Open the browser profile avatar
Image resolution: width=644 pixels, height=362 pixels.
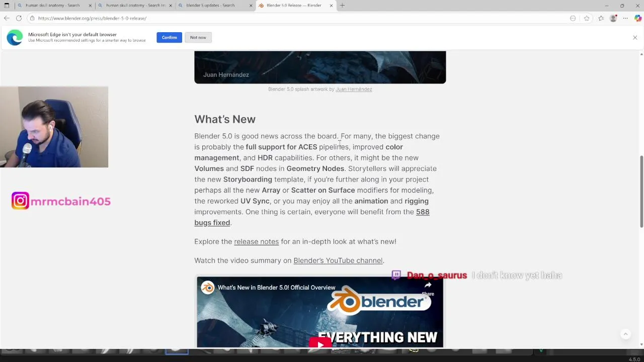click(x=613, y=18)
